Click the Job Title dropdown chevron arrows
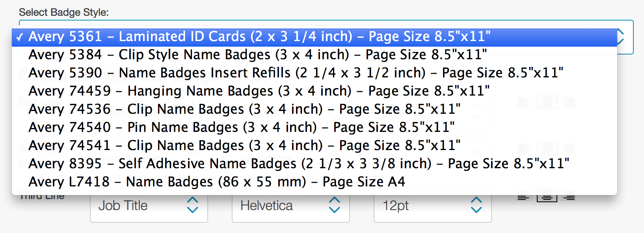The image size is (644, 233). pyautogui.click(x=192, y=205)
